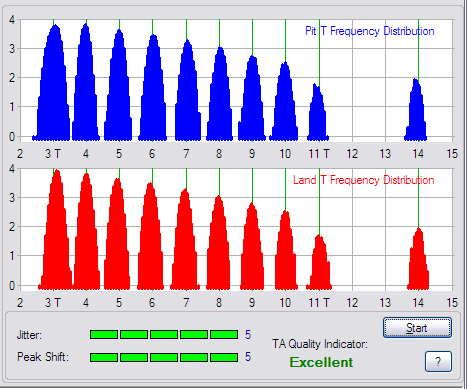Click the last green Jitter bar segment

pos(224,334)
